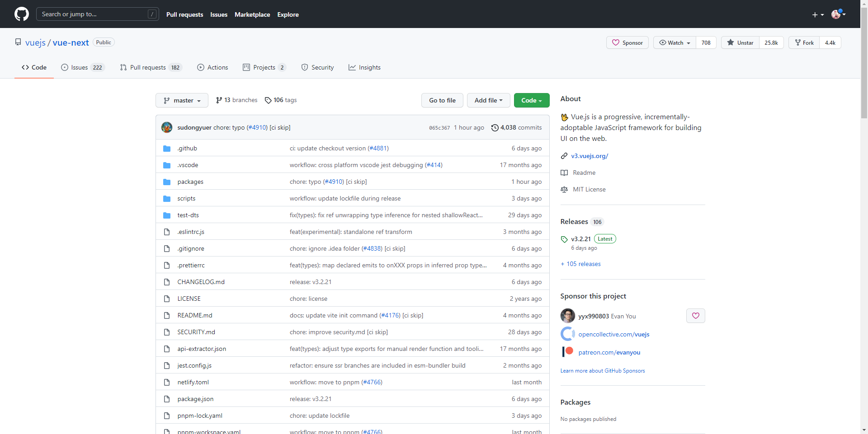Open the Actions tab
The height and width of the screenshot is (434, 868).
click(x=212, y=67)
